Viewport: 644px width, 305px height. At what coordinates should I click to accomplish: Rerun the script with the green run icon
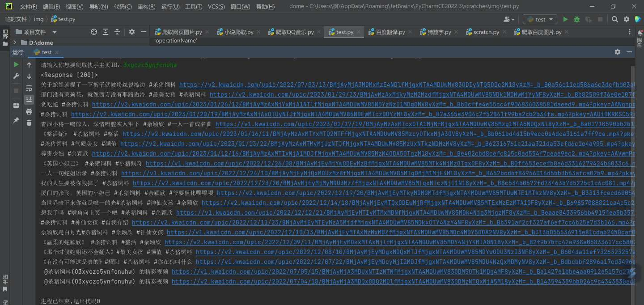pyautogui.click(x=16, y=64)
